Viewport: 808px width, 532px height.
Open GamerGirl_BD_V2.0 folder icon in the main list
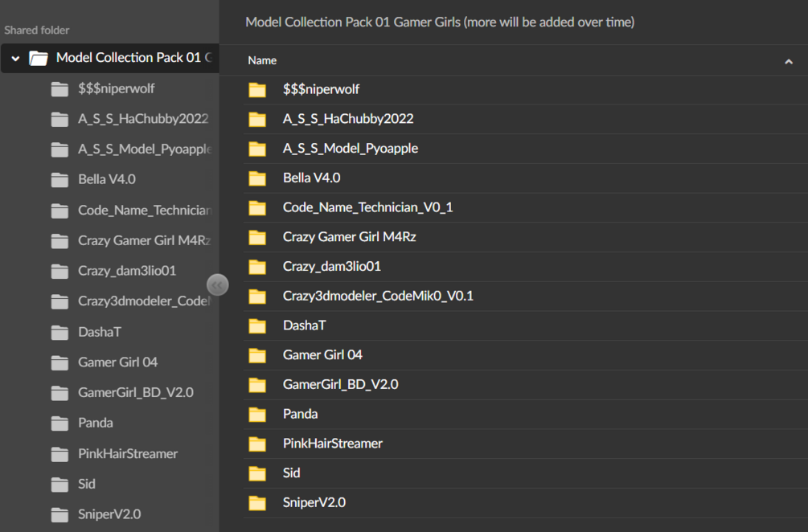(x=257, y=385)
